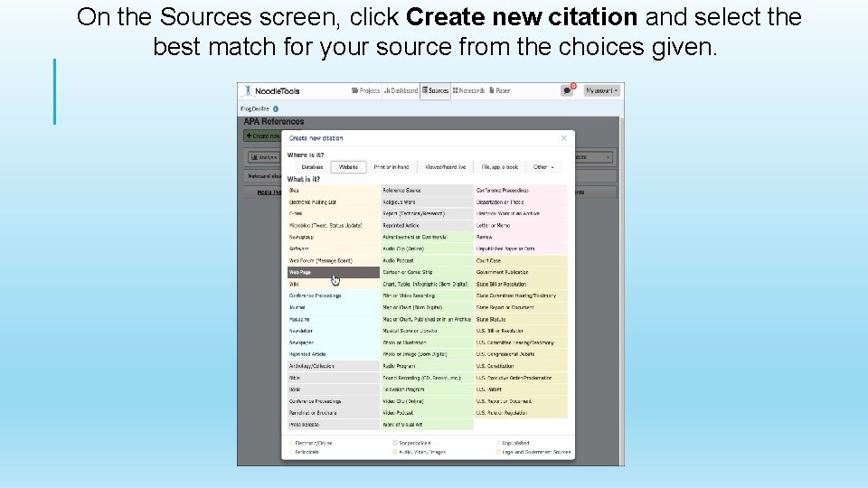Select Musical Score or Libretto
Viewport: 868px width, 488px height.
pyautogui.click(x=427, y=331)
